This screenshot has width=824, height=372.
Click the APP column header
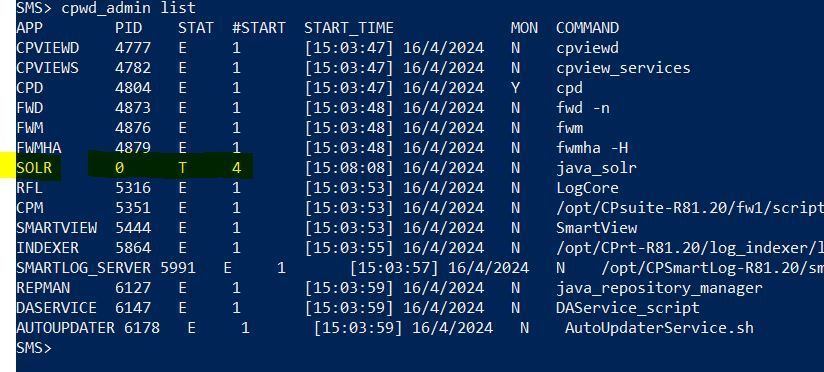pos(29,28)
